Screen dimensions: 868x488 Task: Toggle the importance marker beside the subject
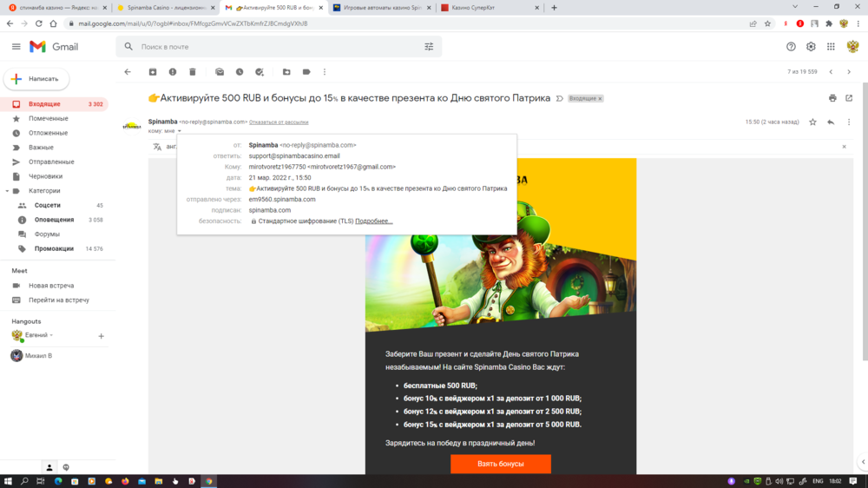coord(559,98)
